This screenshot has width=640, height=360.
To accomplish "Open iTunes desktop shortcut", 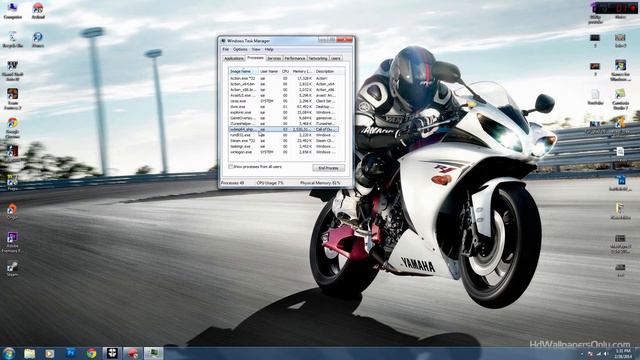I will (x=38, y=40).
